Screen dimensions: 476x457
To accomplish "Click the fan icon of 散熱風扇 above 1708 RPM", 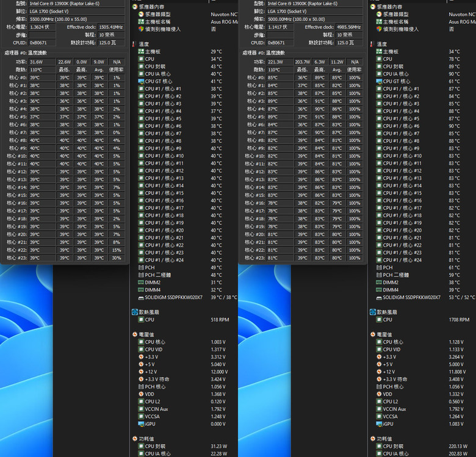I will click(x=373, y=312).
